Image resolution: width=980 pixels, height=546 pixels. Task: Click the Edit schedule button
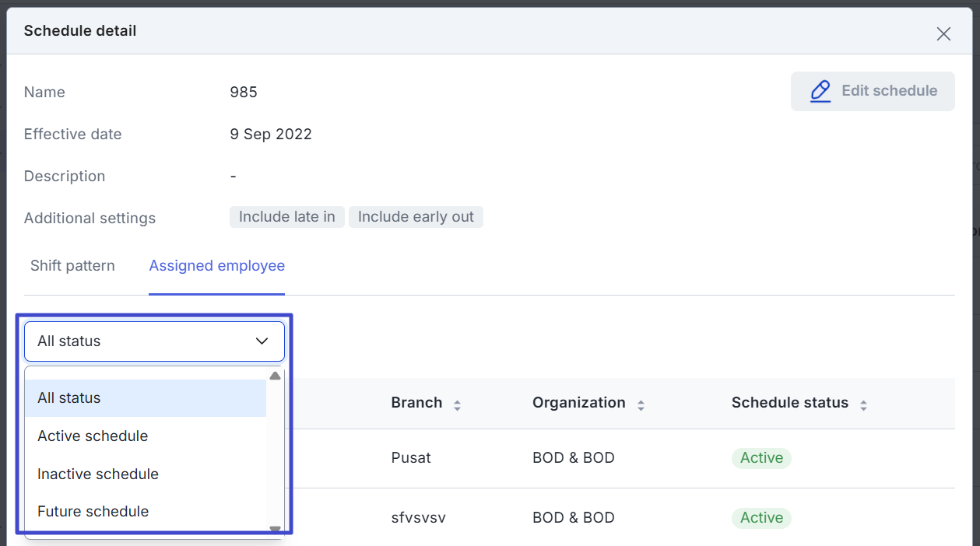872,91
